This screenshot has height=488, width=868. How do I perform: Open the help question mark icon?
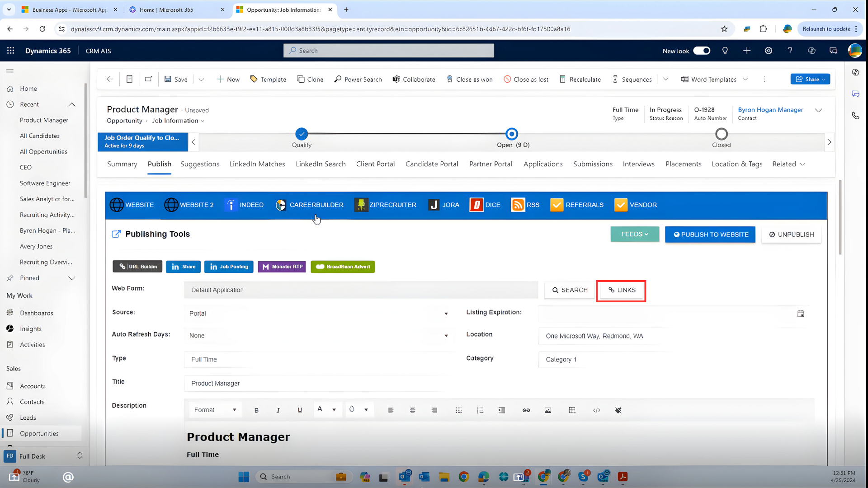pos(790,51)
